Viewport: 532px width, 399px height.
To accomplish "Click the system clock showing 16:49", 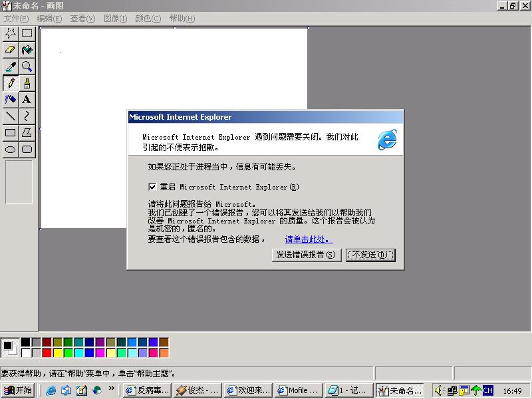I will click(512, 391).
